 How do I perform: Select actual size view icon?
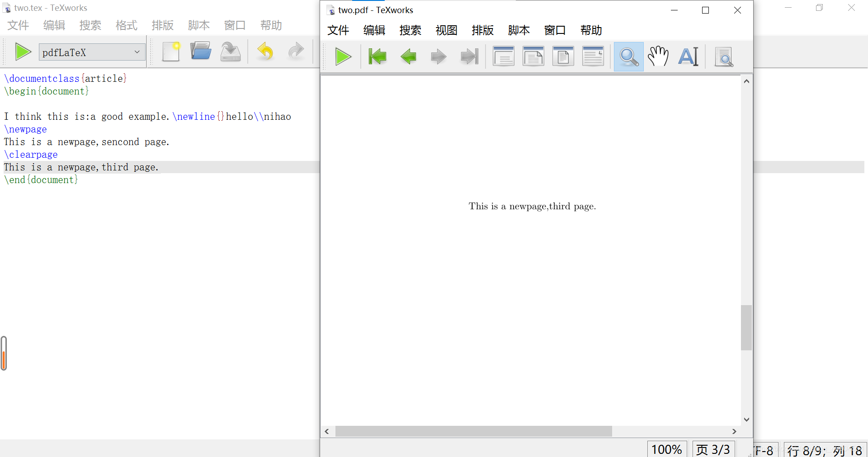504,57
